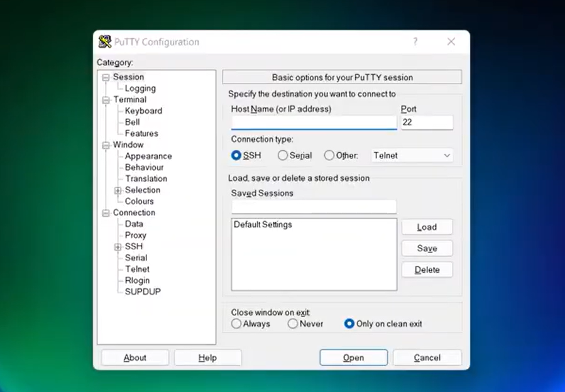Screen dimensions: 565x392
Task: Open the Logging category in tree
Action: click(140, 89)
